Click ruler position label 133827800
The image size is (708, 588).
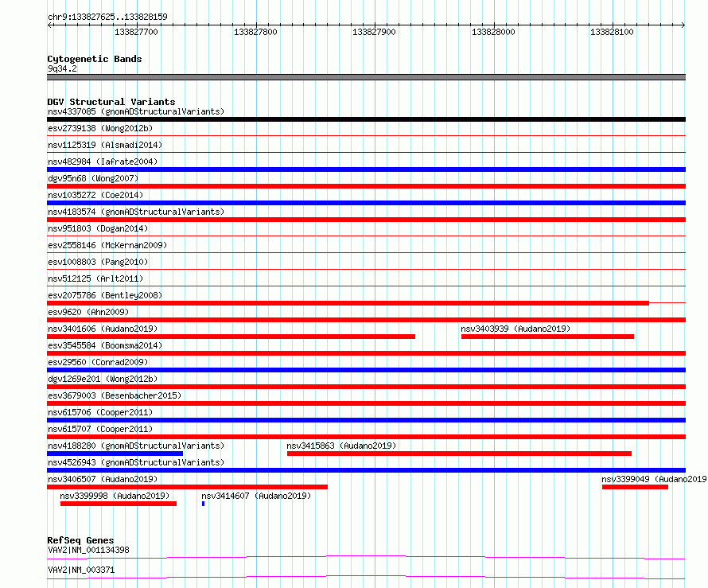(x=255, y=32)
